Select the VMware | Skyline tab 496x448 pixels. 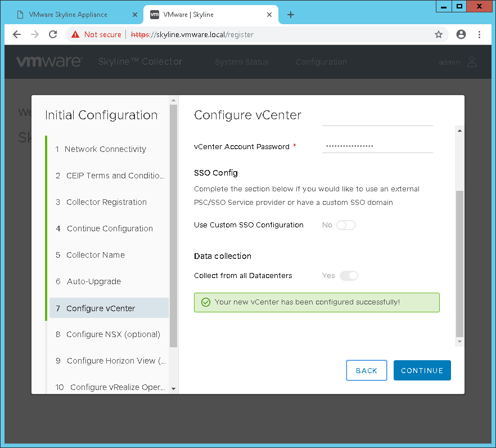pyautogui.click(x=188, y=15)
